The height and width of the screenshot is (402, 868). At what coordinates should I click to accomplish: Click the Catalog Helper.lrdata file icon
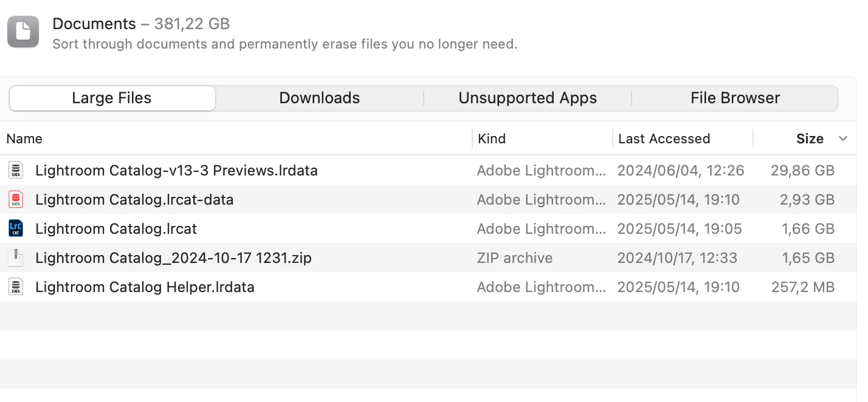click(16, 287)
